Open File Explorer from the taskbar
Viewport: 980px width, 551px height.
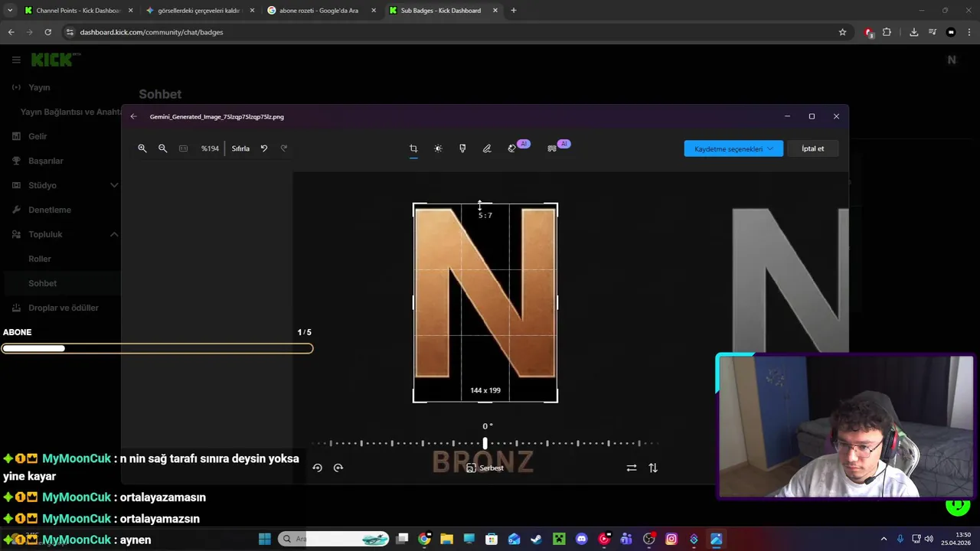coord(446,540)
